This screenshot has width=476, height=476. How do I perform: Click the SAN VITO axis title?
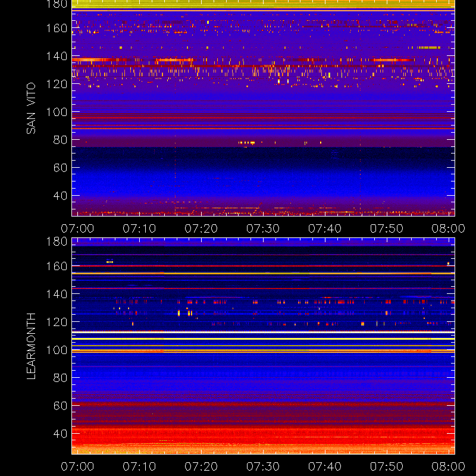31,108
